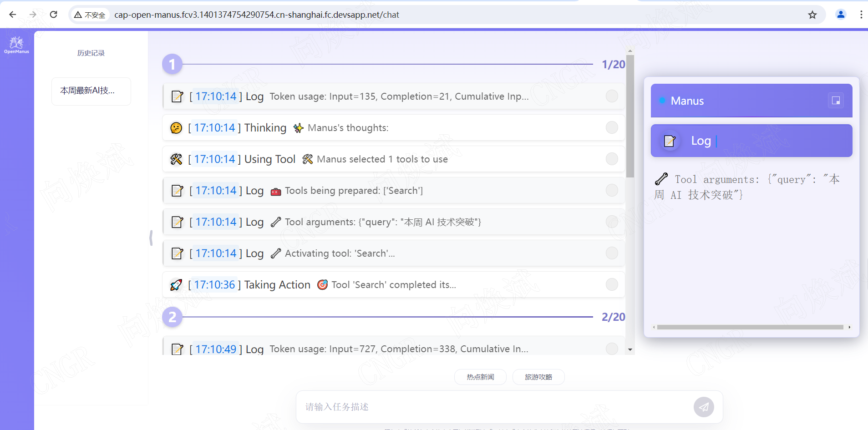Click the 热点新闻 suggestion button
This screenshot has width=868, height=430.
pos(480,377)
